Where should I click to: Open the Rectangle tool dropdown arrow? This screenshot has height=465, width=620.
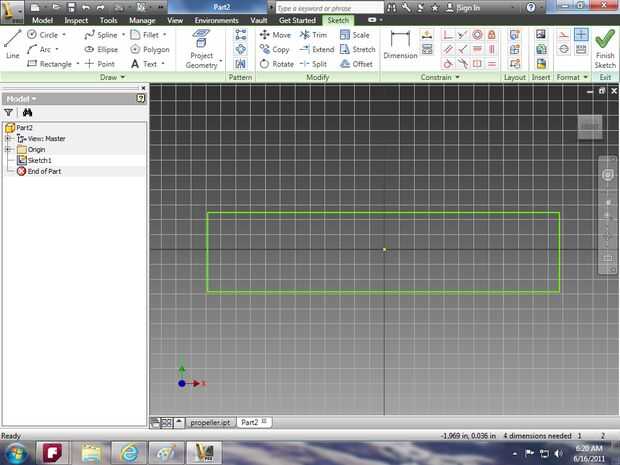tap(76, 64)
